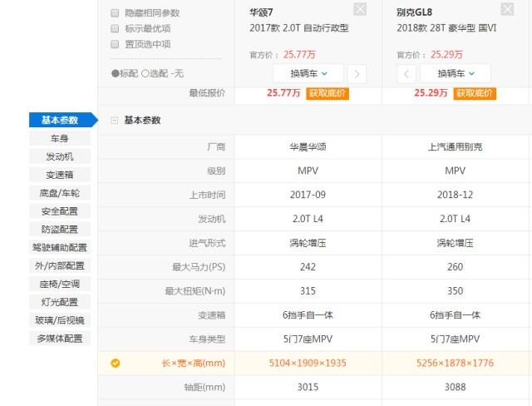Jump to 变速箱 section in sidebar
The width and height of the screenshot is (532, 406).
pyautogui.click(x=60, y=175)
